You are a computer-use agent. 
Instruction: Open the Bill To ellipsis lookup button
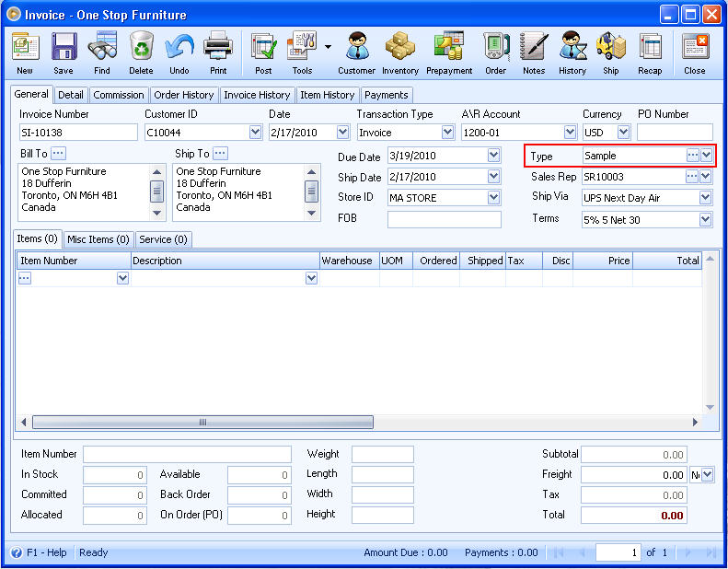59,153
